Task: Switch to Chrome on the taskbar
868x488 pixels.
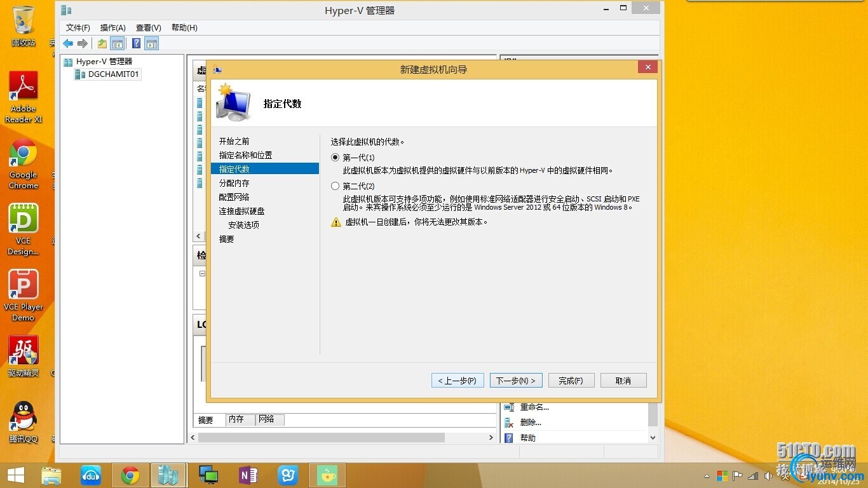Action: (x=130, y=475)
